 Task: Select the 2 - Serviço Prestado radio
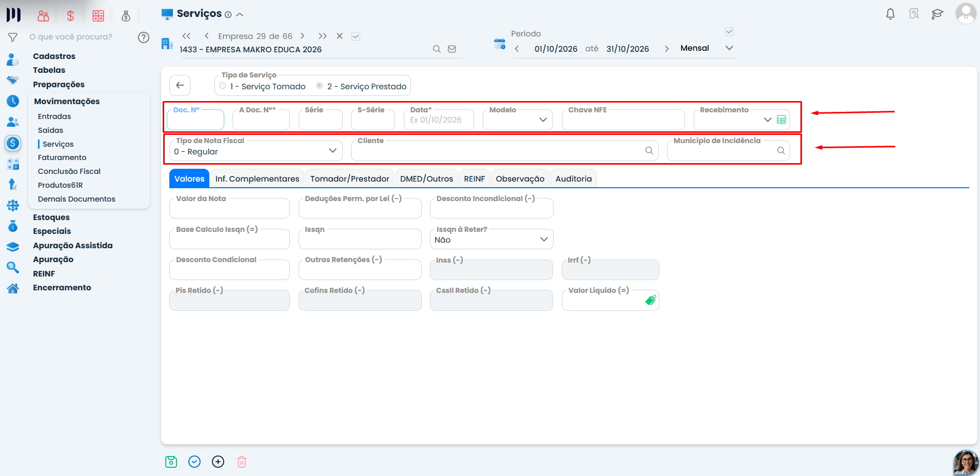pyautogui.click(x=320, y=86)
